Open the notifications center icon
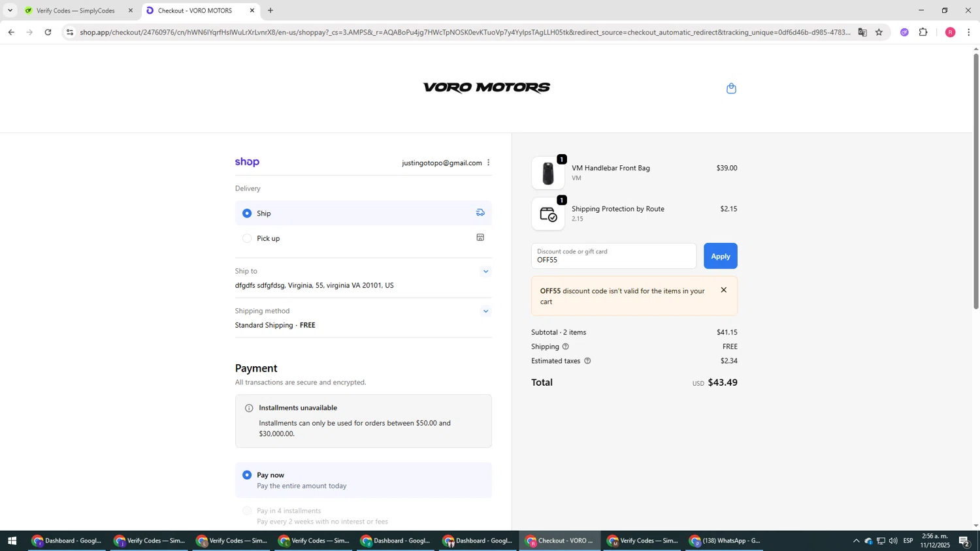The height and width of the screenshot is (551, 980). pos(964,541)
